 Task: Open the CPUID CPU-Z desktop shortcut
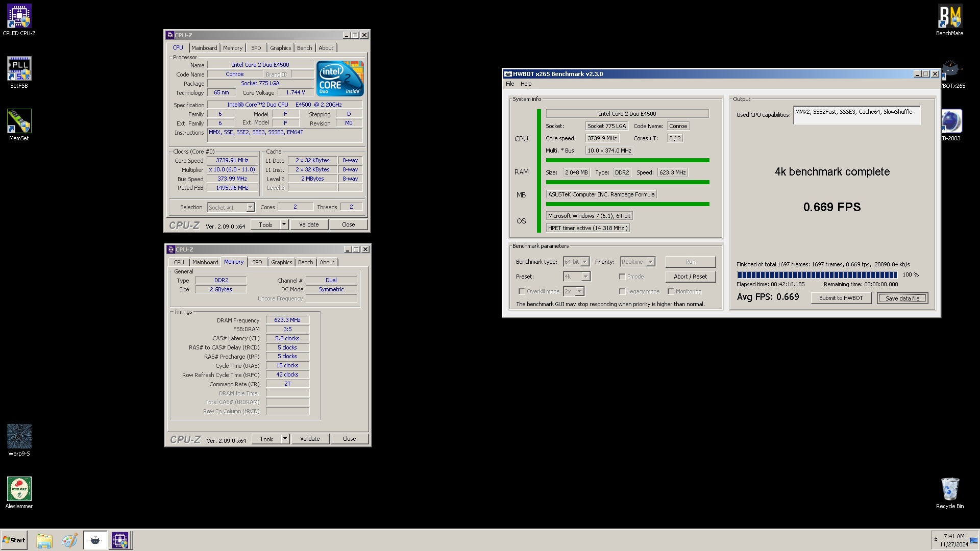tap(19, 20)
